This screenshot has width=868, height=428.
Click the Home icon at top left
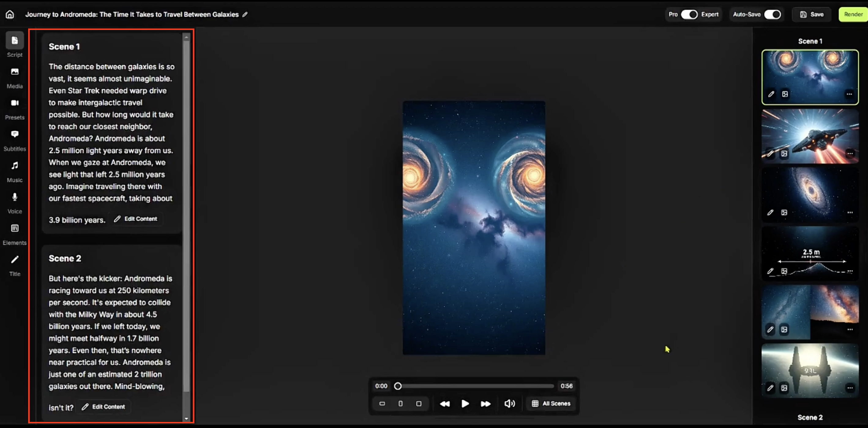point(10,14)
